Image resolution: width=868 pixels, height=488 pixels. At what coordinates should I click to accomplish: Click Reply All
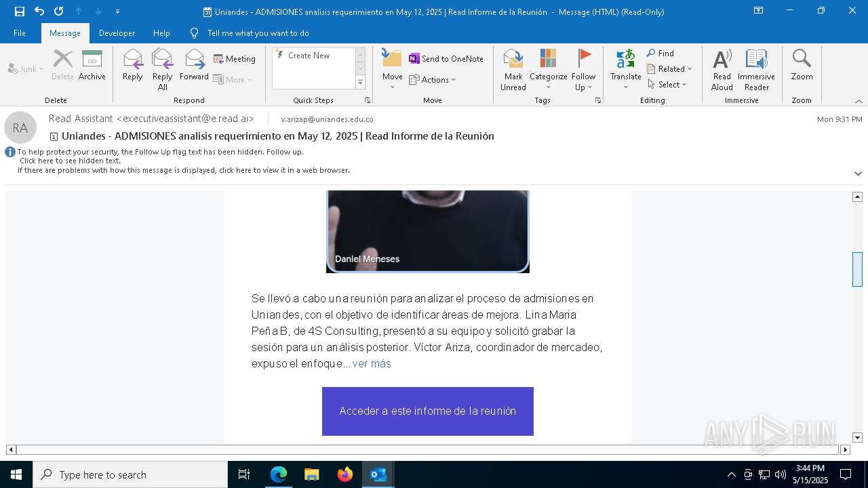tap(163, 70)
